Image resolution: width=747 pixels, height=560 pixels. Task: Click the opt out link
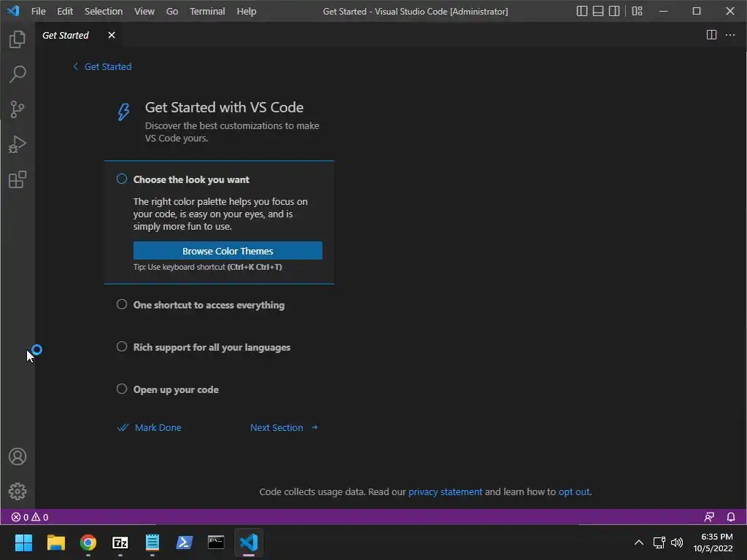point(573,491)
